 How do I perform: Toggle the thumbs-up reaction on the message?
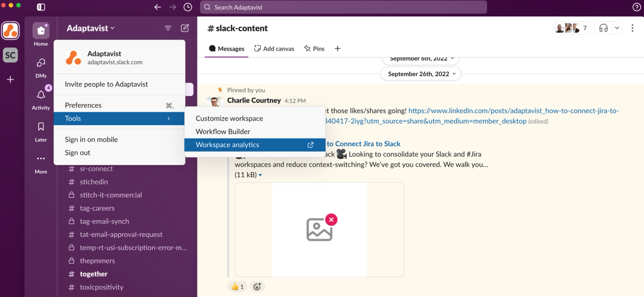click(x=237, y=286)
